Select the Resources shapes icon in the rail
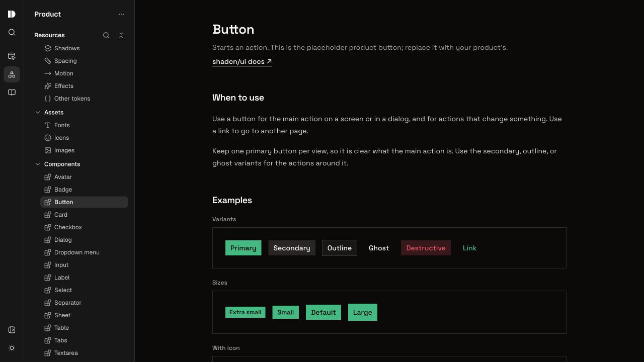The height and width of the screenshot is (362, 644). (12, 74)
